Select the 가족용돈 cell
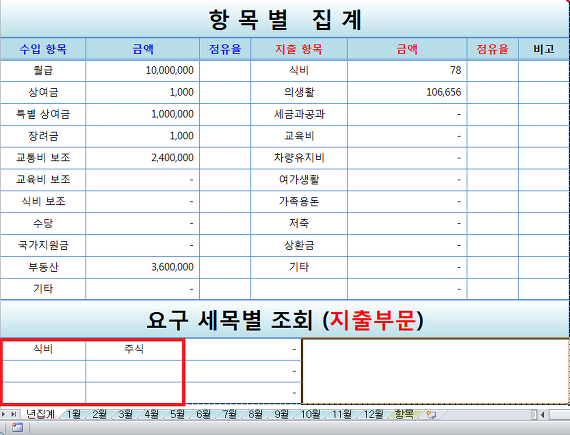Viewport: 570px width, 435px height. pyautogui.click(x=299, y=201)
